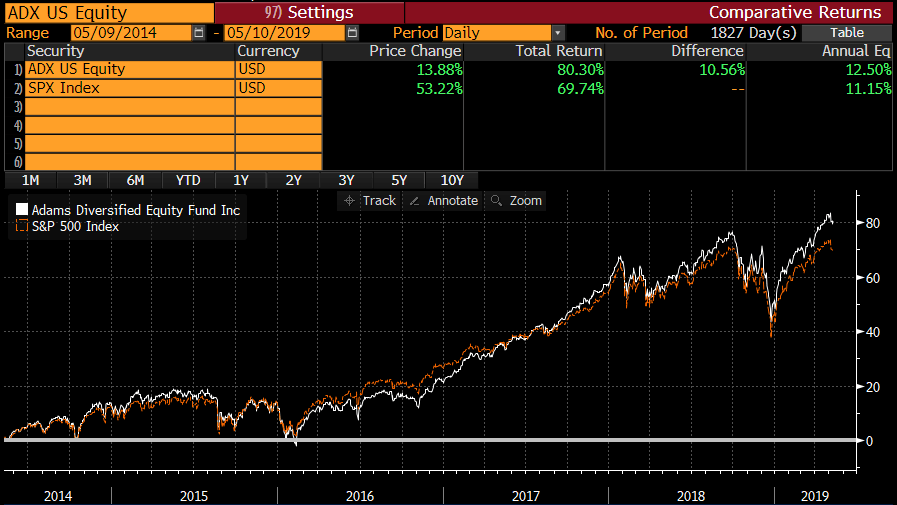Click the Track crosshair icon
The width and height of the screenshot is (897, 505).
[x=350, y=201]
